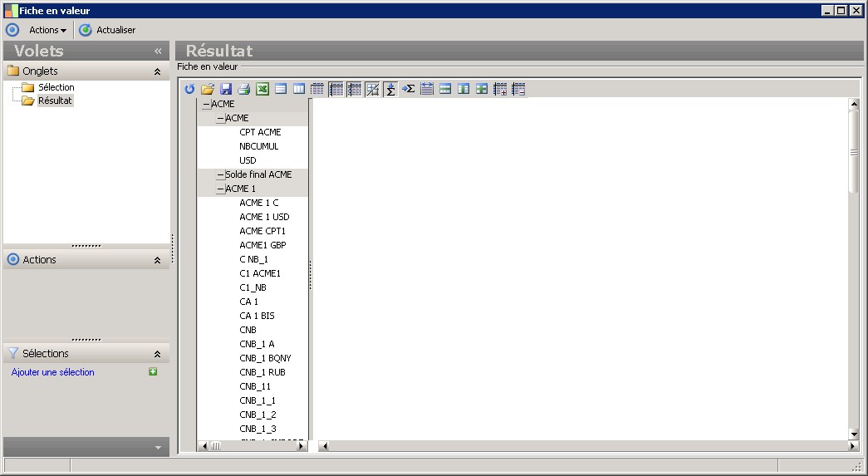Viewport: 868px width, 476px height.
Task: Click the refresh icon in result toolbar
Action: tap(189, 89)
